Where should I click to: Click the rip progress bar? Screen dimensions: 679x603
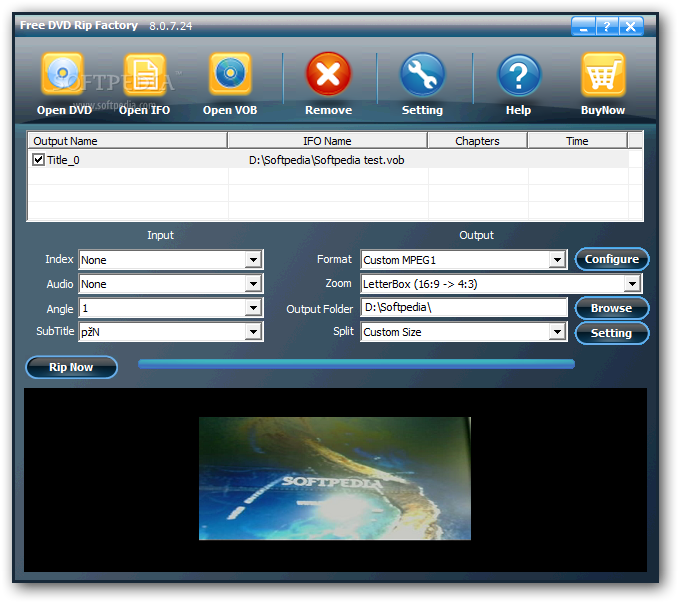(356, 364)
